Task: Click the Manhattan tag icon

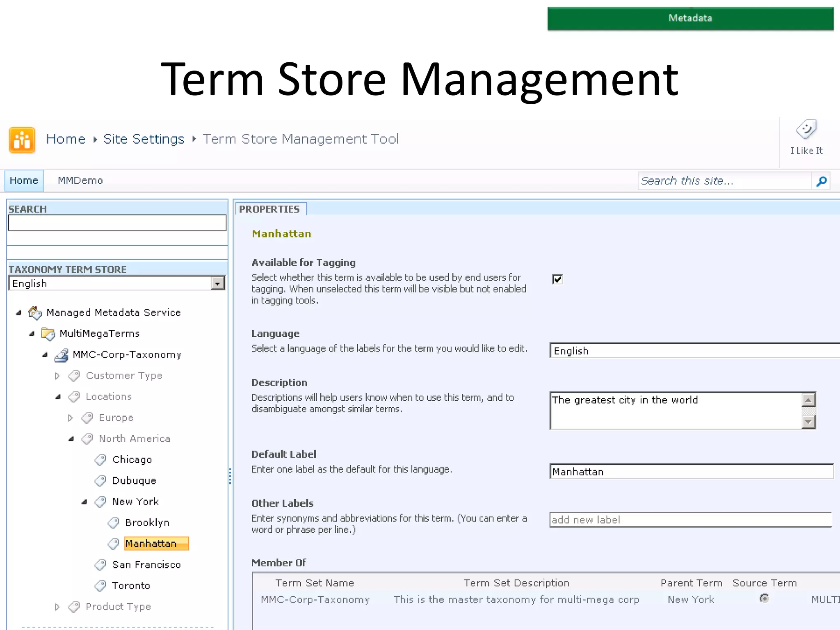Action: click(114, 544)
